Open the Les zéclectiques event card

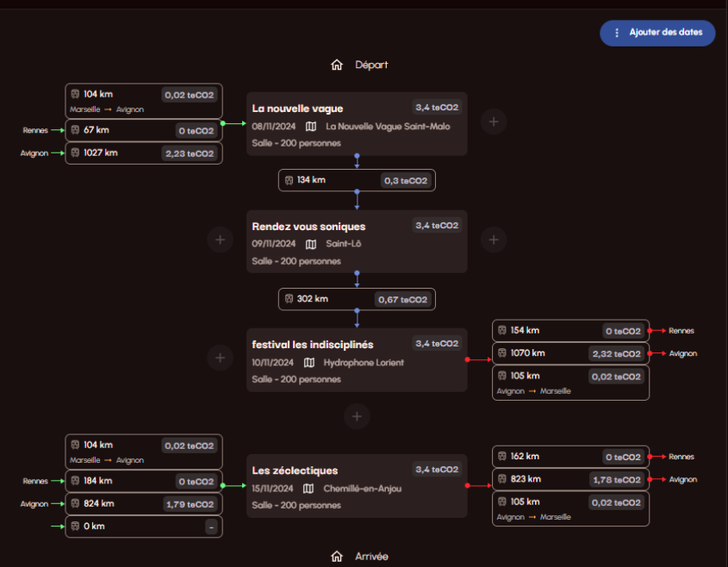(357, 486)
